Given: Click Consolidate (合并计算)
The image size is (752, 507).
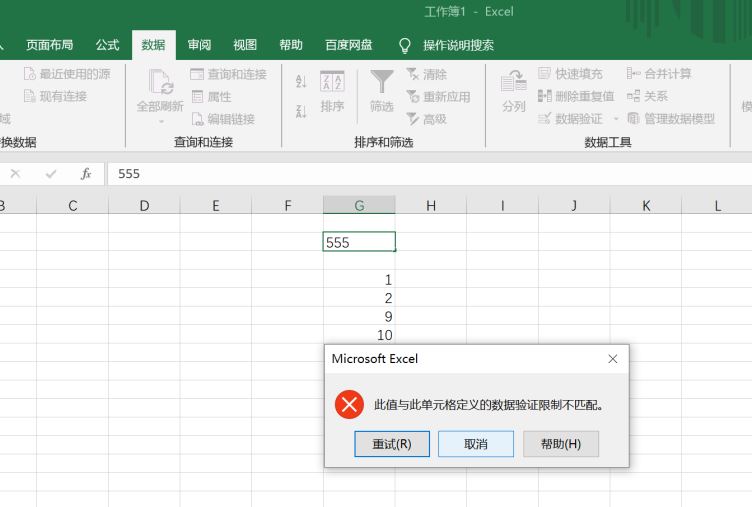Looking at the screenshot, I should [x=659, y=74].
